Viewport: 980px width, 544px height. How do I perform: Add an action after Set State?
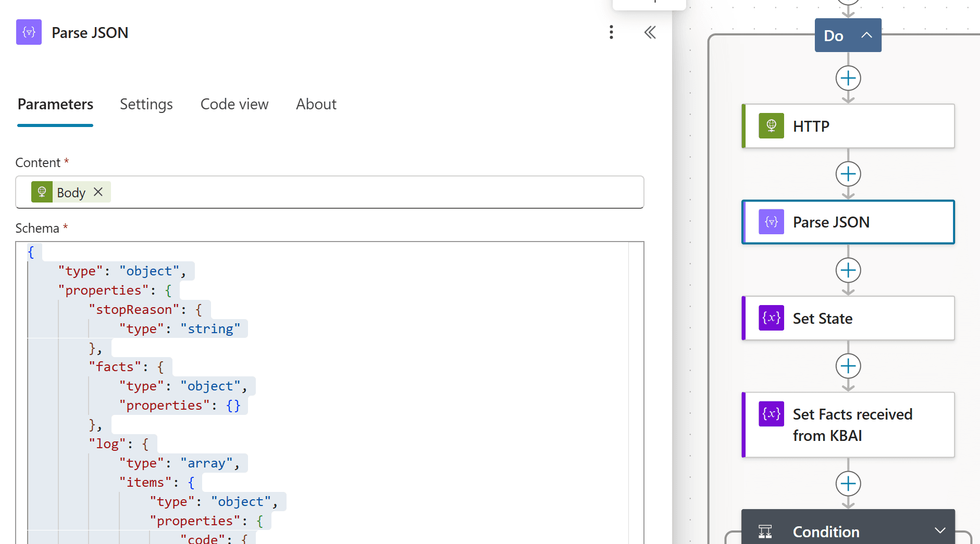pos(848,366)
